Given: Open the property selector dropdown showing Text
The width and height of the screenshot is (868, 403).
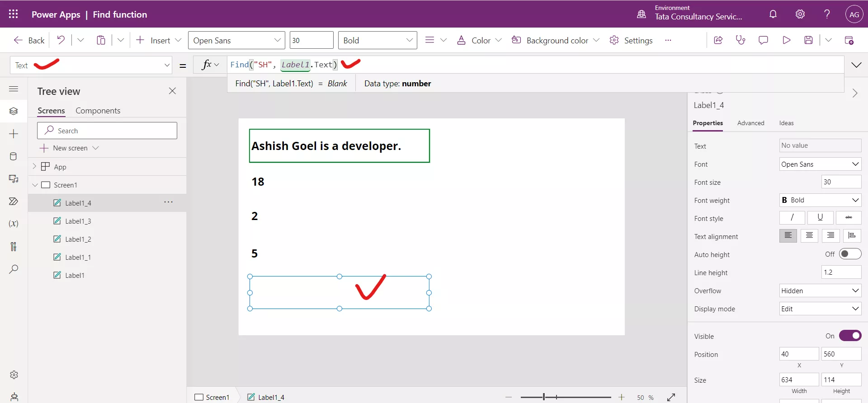Looking at the screenshot, I should [91, 65].
